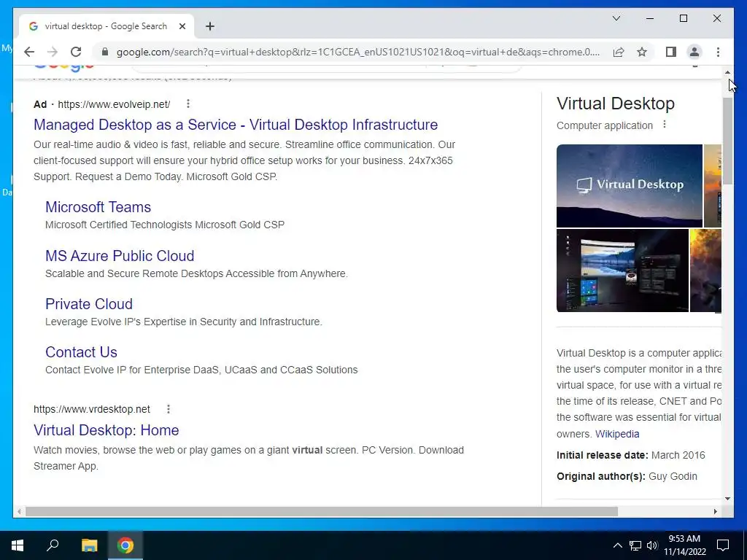
Task: Follow the Wikipedia link in knowledge panel
Action: (617, 434)
